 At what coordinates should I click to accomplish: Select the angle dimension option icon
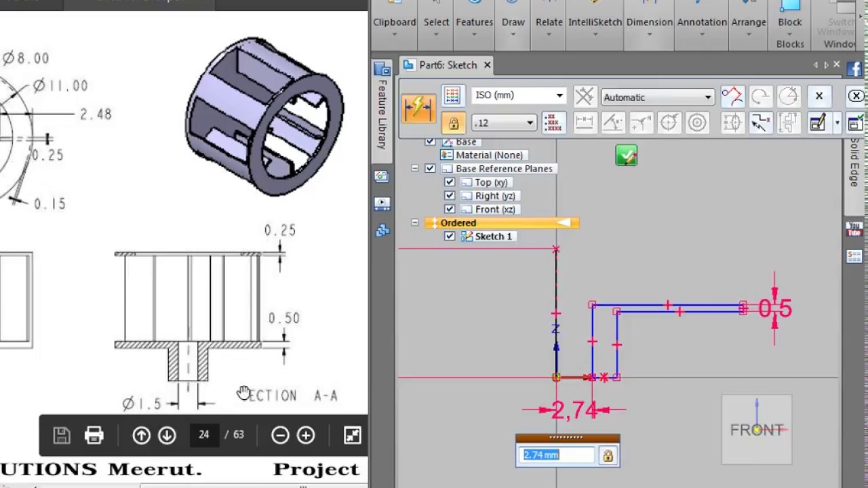click(612, 123)
